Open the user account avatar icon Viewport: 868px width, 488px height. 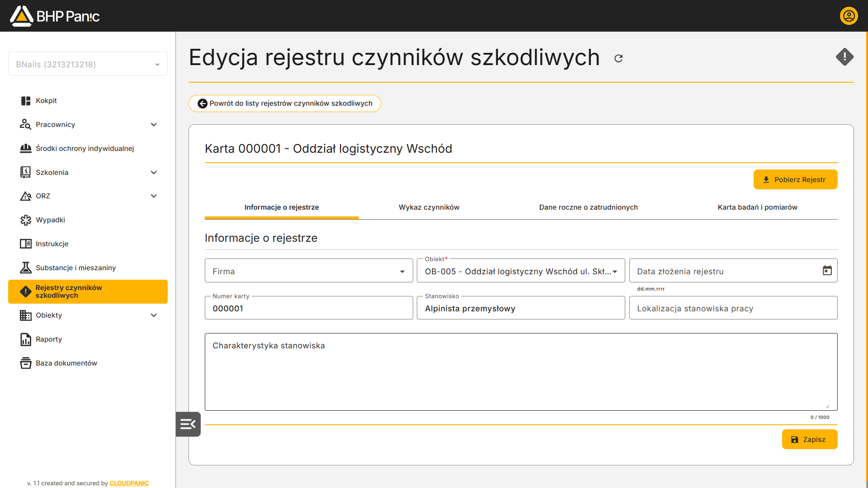tap(849, 16)
